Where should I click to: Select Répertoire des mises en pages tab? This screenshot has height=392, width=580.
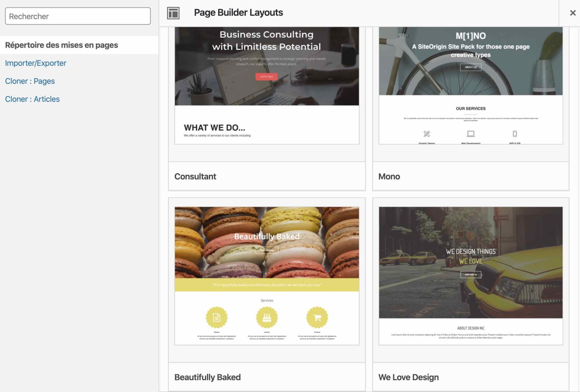click(x=61, y=45)
